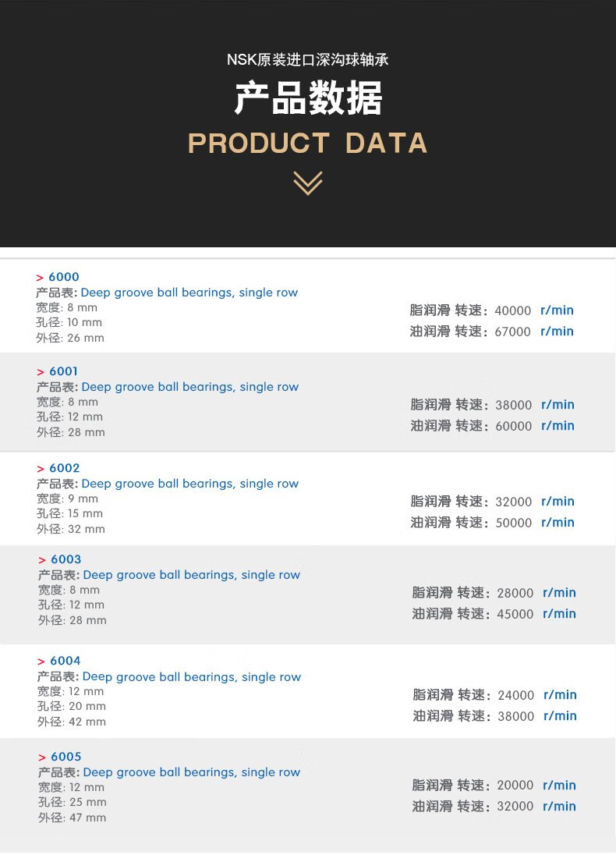The width and height of the screenshot is (616, 855).
Task: Click the red arrow beside 6003
Action: coord(42,560)
